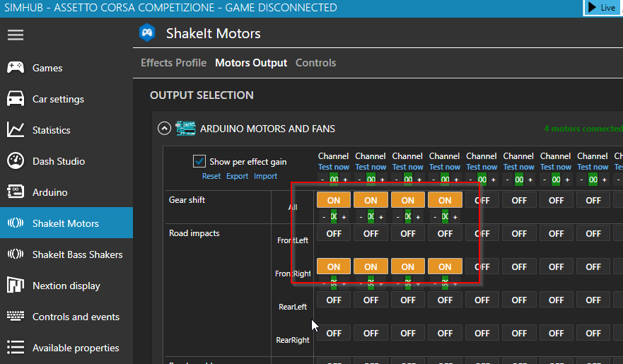Click the green gain bar under Gear shift third channel
The image size is (623, 364).
(x=408, y=216)
